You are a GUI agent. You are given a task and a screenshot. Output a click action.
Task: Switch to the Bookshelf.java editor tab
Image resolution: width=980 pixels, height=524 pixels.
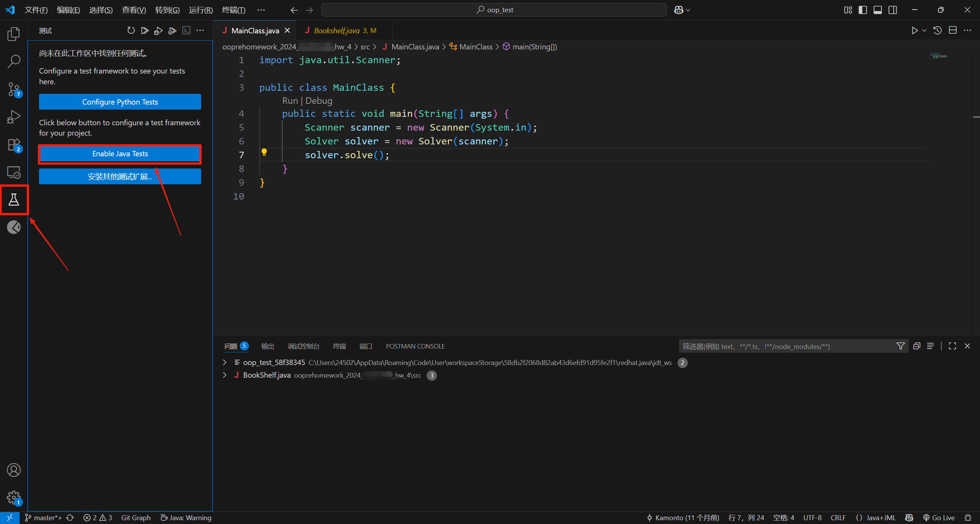(x=337, y=31)
